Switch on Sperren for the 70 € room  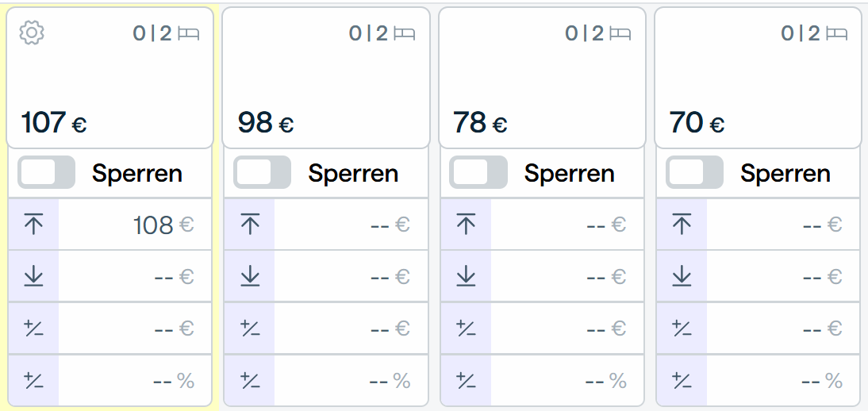(x=695, y=172)
